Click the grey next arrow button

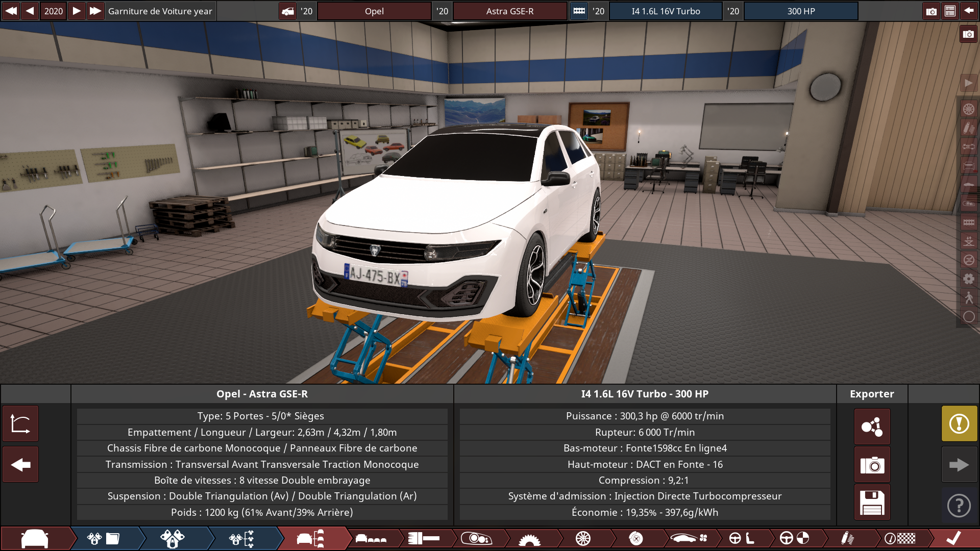click(959, 465)
